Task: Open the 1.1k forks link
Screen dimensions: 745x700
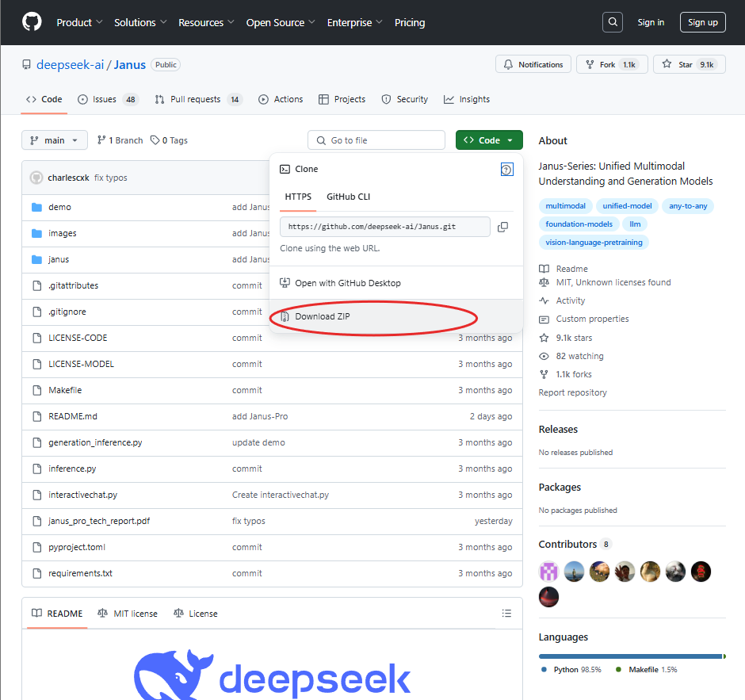Action: click(x=565, y=374)
